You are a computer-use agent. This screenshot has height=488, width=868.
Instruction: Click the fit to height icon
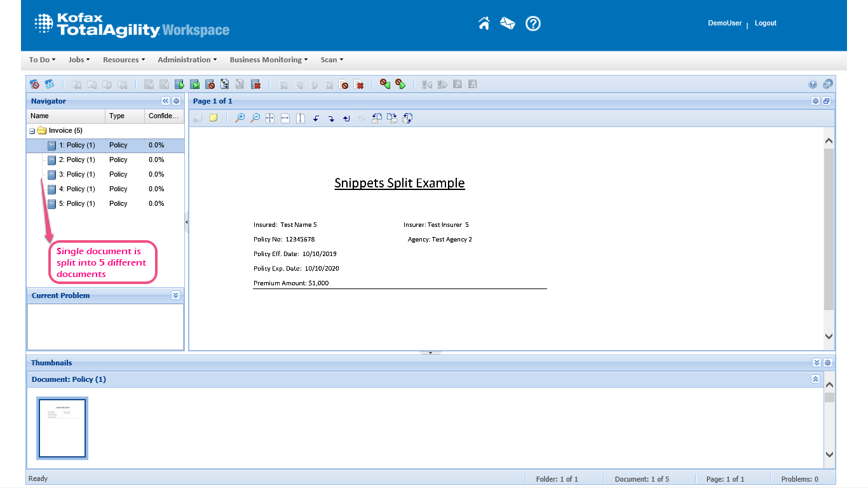(x=301, y=118)
